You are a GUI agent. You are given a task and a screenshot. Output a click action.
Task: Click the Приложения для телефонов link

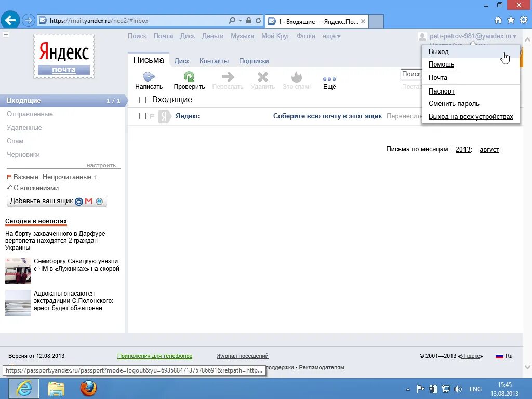tap(155, 356)
